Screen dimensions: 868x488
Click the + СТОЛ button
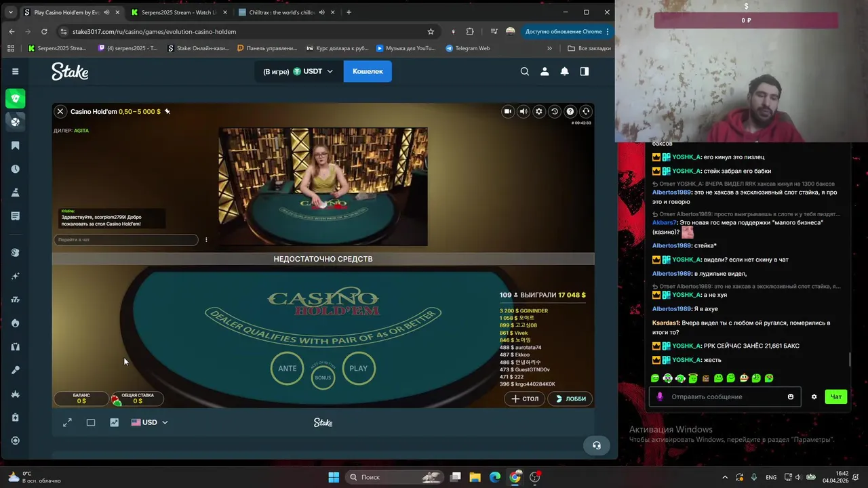pyautogui.click(x=525, y=399)
